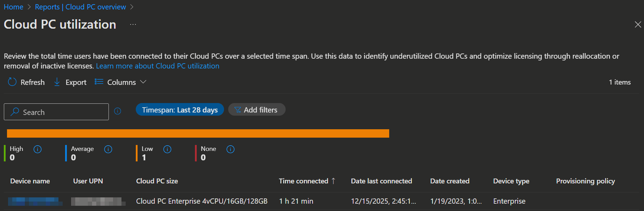Sort by the Time connected column
This screenshot has height=211, width=644.
tap(303, 181)
